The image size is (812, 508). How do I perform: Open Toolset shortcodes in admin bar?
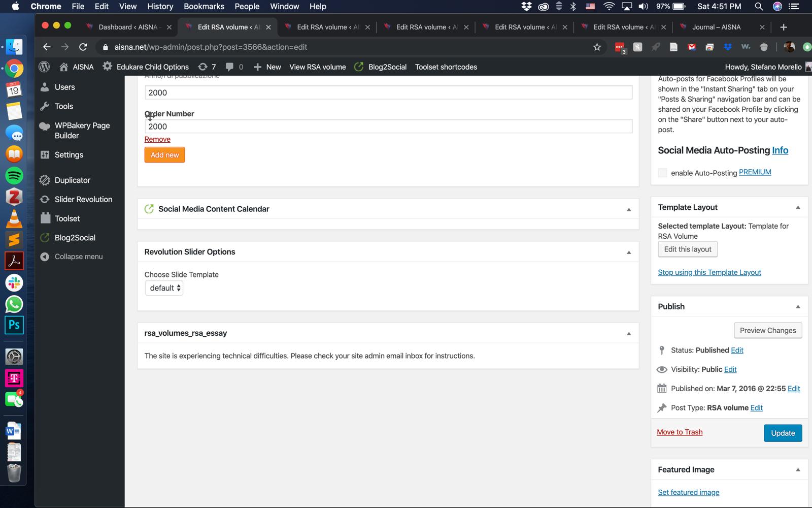tap(446, 67)
